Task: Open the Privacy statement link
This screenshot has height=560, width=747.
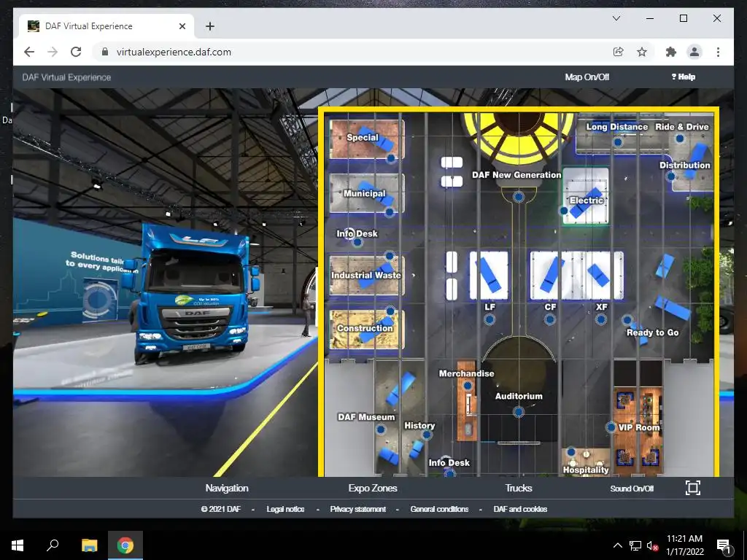Action: tap(357, 509)
